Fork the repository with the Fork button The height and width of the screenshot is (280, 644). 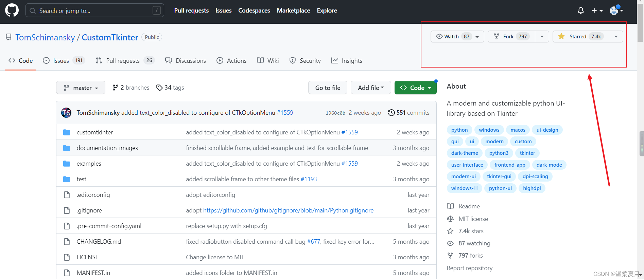511,37
